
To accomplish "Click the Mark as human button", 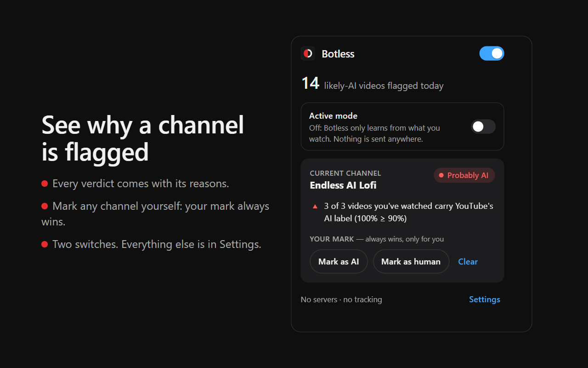I will (411, 261).
